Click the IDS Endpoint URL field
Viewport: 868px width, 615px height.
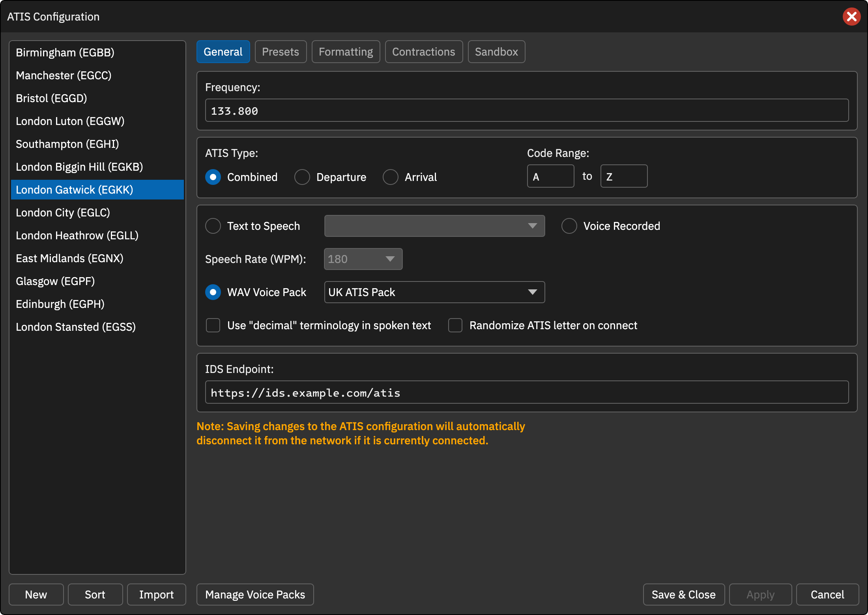tap(527, 392)
